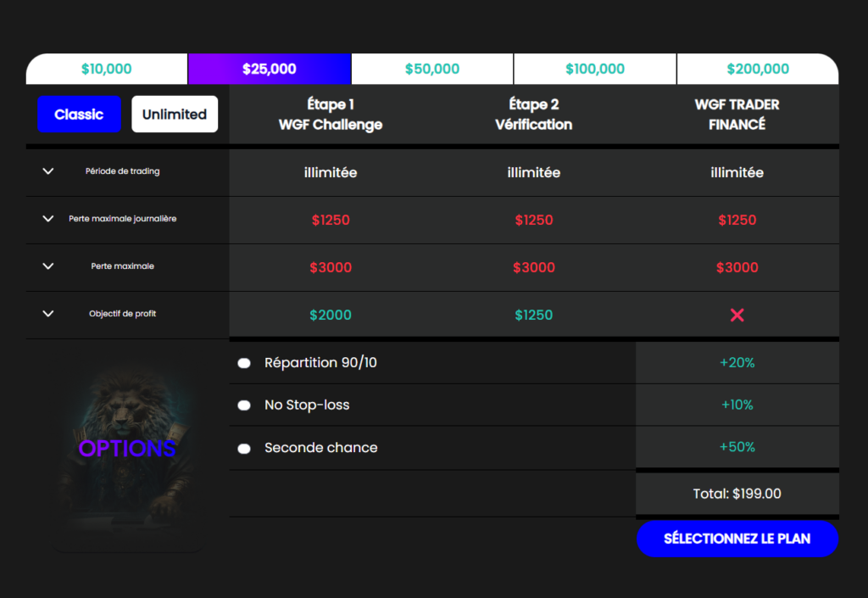Expand the Perte maximale row chevron
868x598 pixels.
point(48,266)
